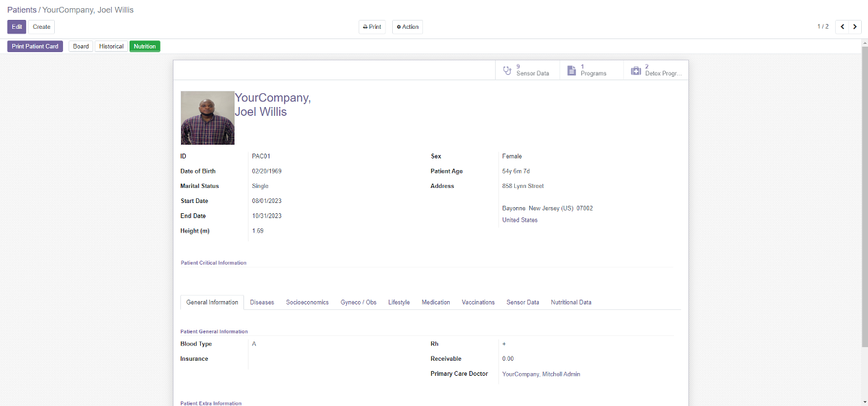868x406 pixels.
Task: Open the Nutritional Data tab
Action: click(x=571, y=302)
